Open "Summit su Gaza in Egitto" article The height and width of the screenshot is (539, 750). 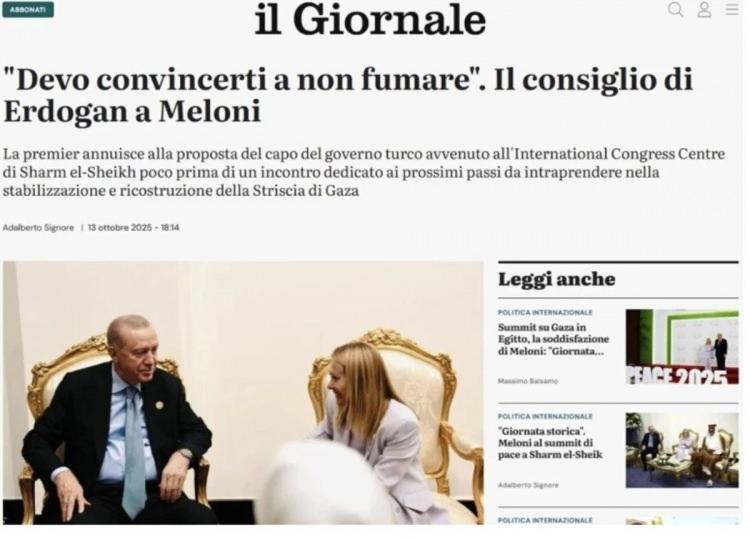(x=553, y=339)
